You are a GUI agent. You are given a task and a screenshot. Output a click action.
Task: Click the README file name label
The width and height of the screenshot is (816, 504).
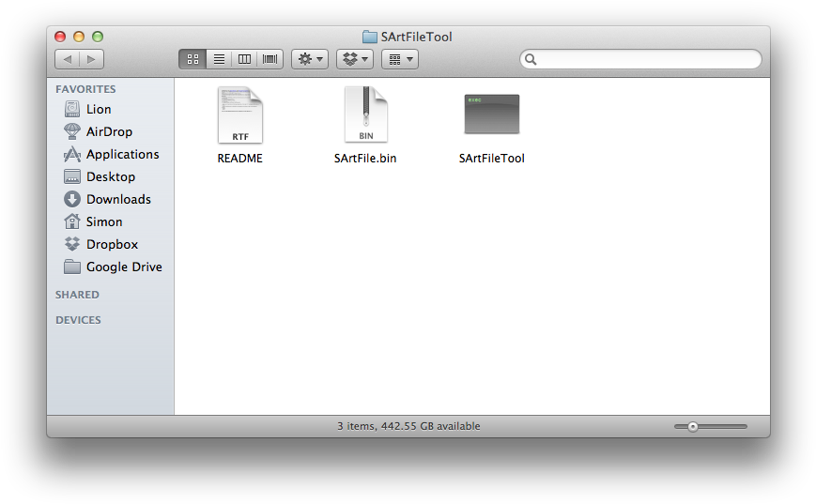239,158
